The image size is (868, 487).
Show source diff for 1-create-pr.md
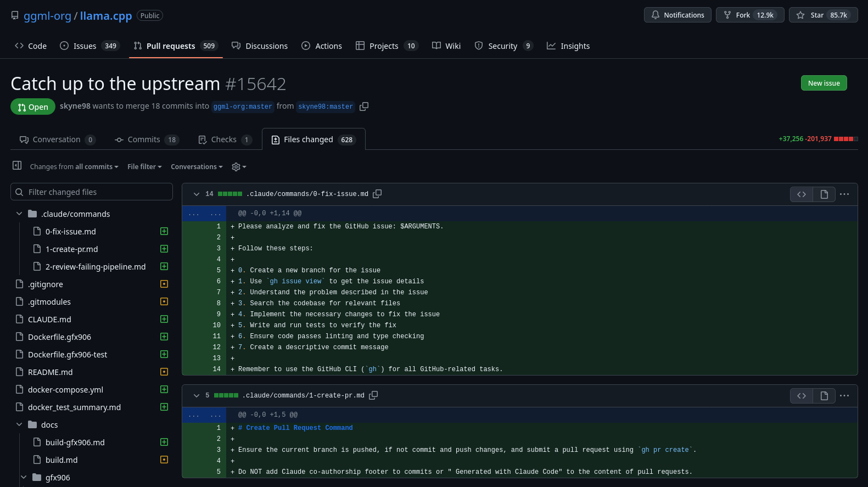tap(802, 396)
